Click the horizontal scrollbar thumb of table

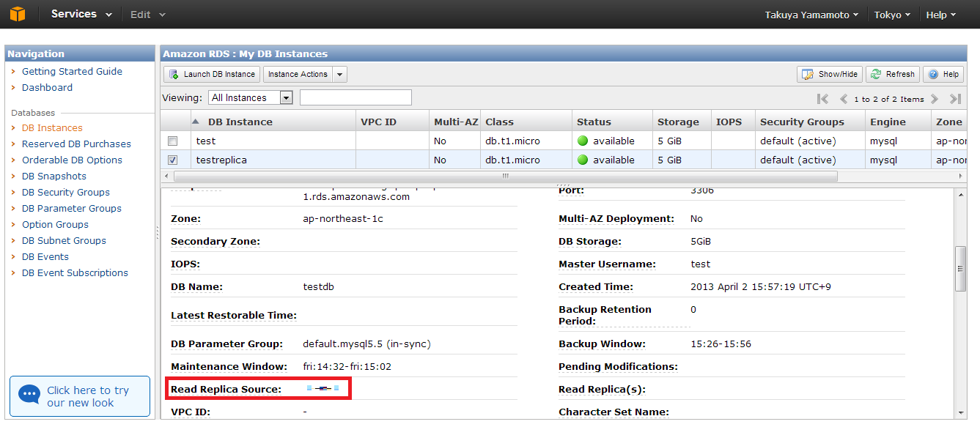[x=506, y=177]
